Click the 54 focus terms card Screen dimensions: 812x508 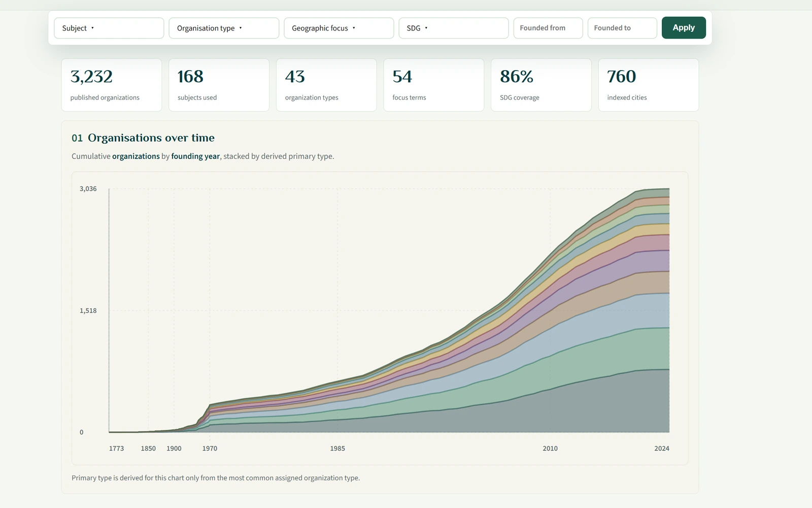pyautogui.click(x=434, y=85)
